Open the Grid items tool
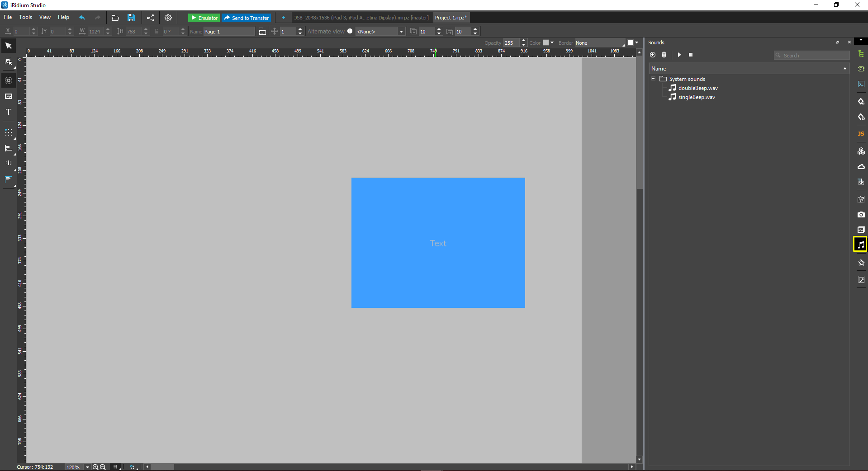 8,132
